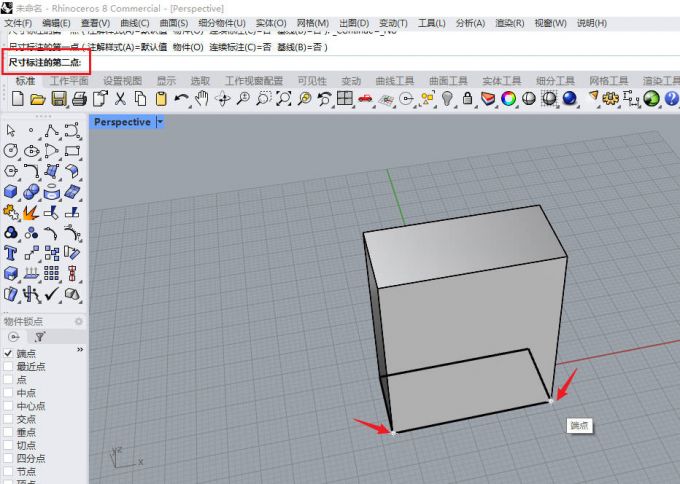680x484 pixels.
Task: Open the Perspective viewport dropdown arrow
Action: pyautogui.click(x=160, y=122)
